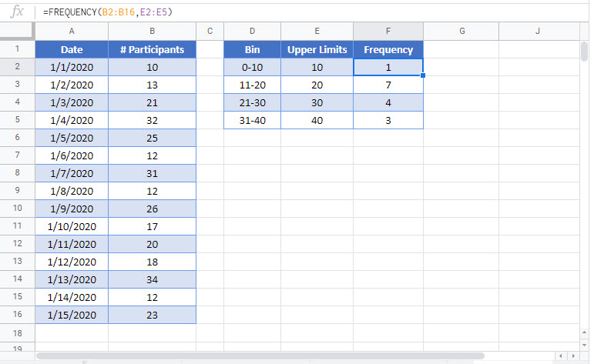The image size is (594, 364).
Task: Select the 11-20 bin cell
Action: tap(252, 85)
